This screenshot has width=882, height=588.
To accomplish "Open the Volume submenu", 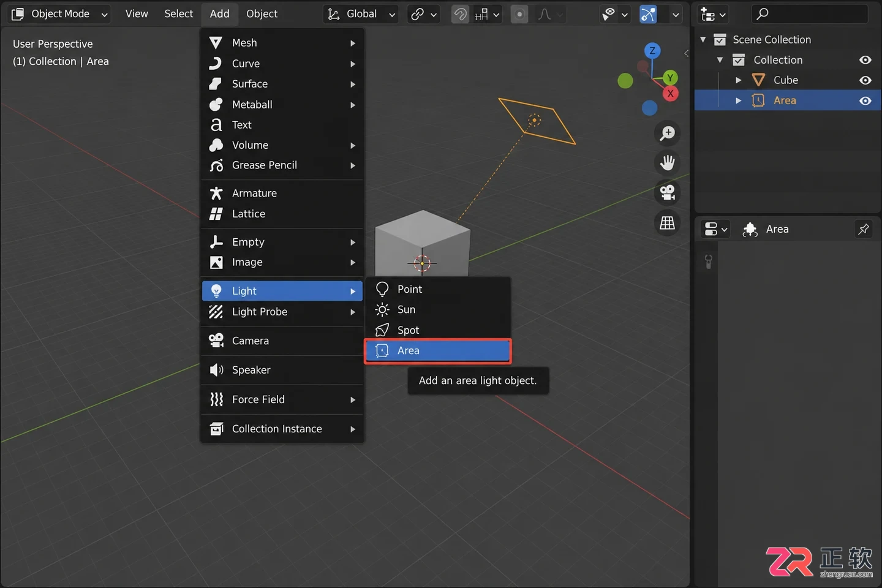I will coord(282,145).
